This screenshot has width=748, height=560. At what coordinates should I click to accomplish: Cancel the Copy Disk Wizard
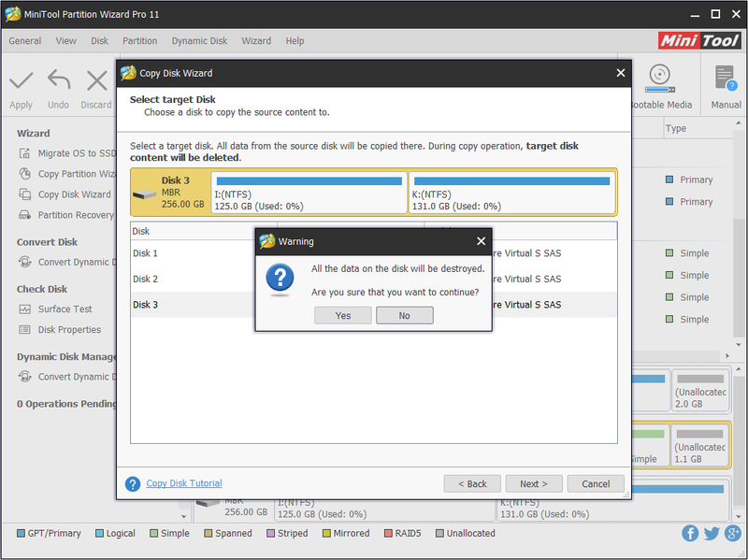click(596, 483)
